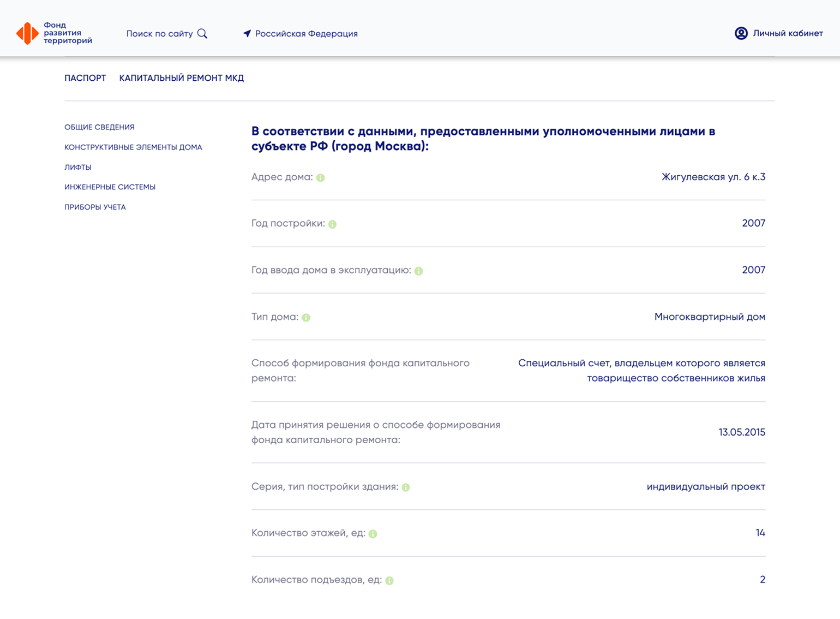
Task: Click the info icon beside Тип дома
Action: [x=306, y=317]
